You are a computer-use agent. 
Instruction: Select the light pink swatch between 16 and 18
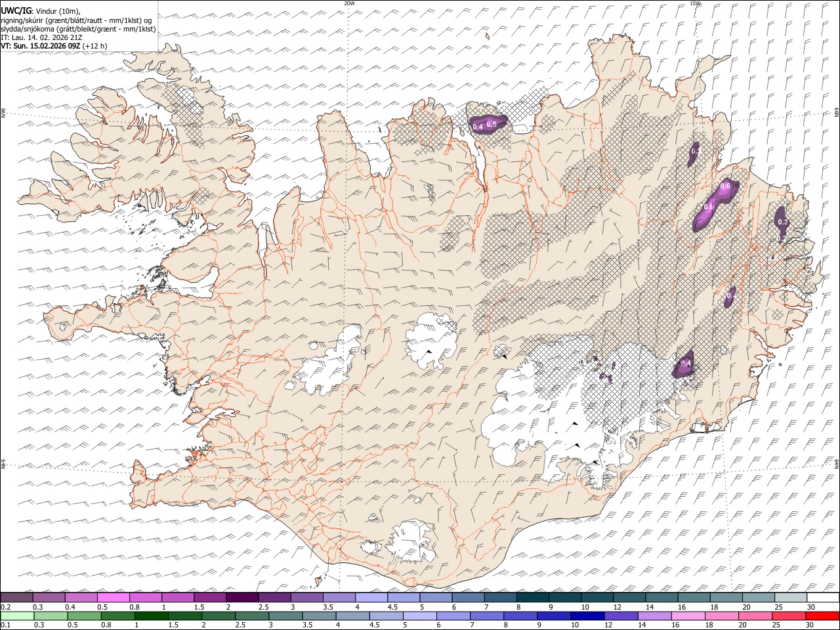point(688,616)
